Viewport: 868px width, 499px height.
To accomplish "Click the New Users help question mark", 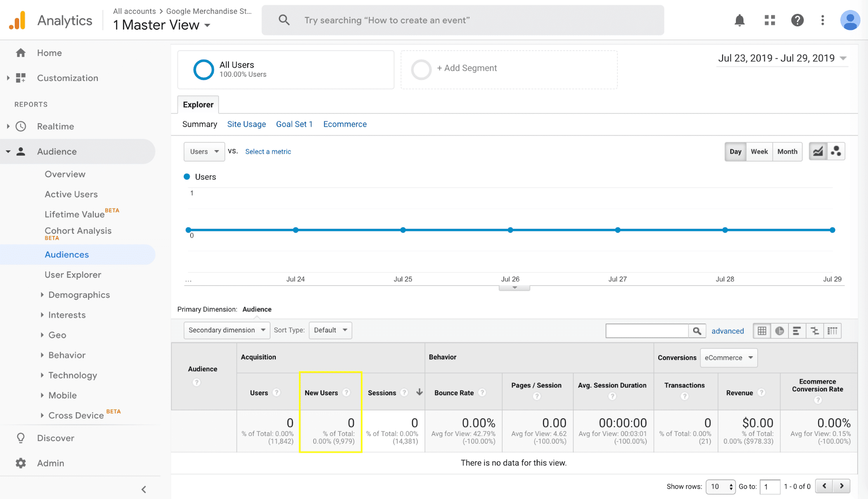I will tap(346, 392).
